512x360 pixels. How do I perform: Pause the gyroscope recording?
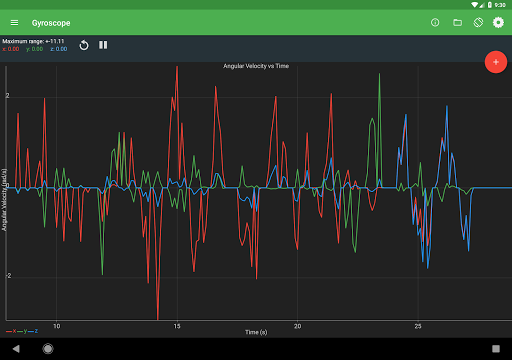pos(103,45)
